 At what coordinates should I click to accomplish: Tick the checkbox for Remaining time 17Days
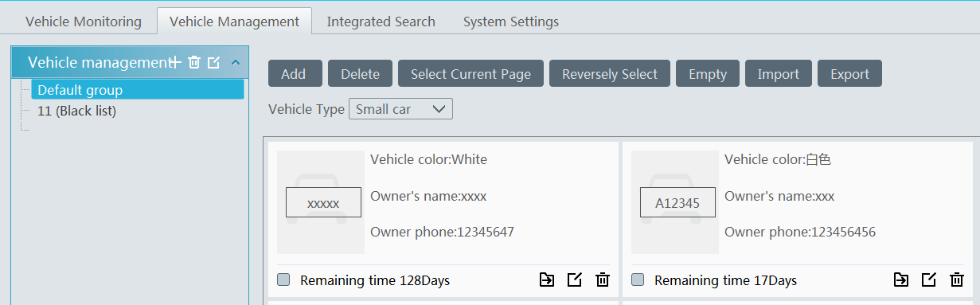638,280
